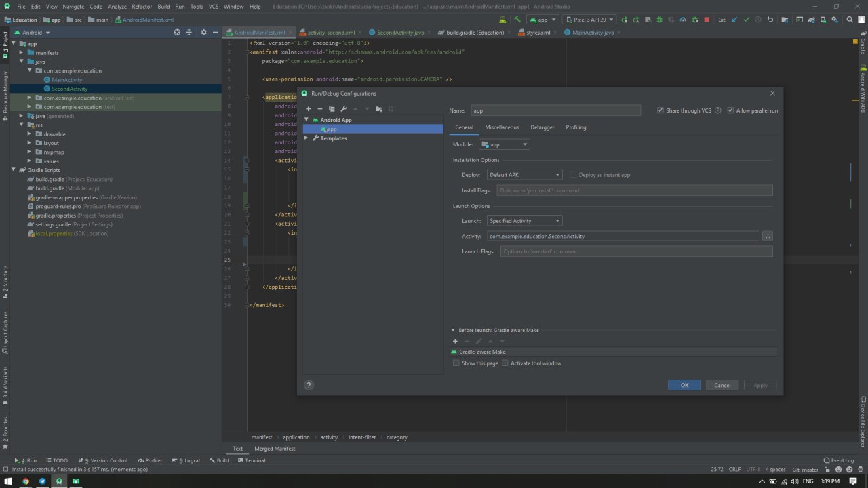
Task: Expand the Templates tree node
Action: pos(307,138)
